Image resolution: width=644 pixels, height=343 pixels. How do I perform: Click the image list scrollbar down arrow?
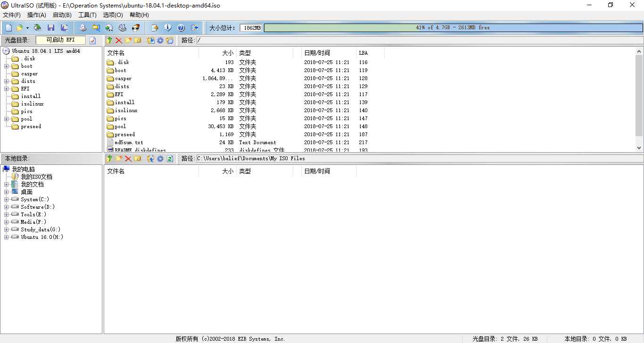tap(639, 148)
